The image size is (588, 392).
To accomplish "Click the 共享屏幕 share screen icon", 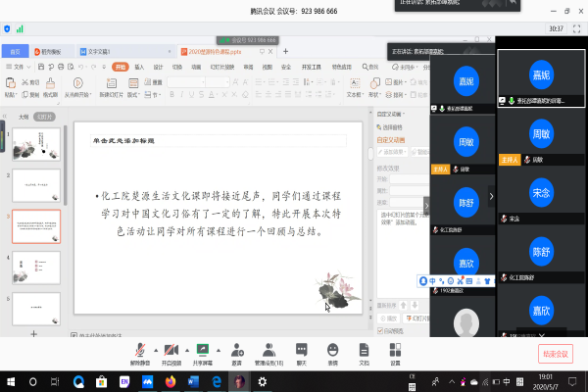I will click(x=203, y=349).
